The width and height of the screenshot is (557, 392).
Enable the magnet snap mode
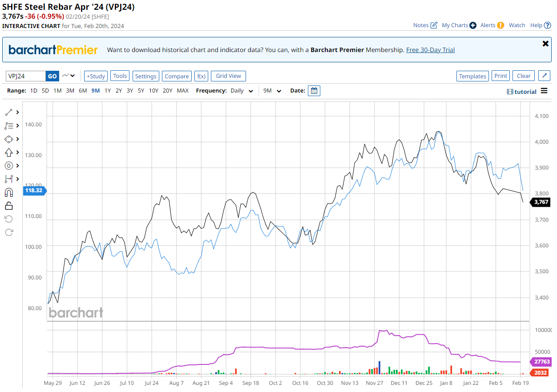[9, 192]
